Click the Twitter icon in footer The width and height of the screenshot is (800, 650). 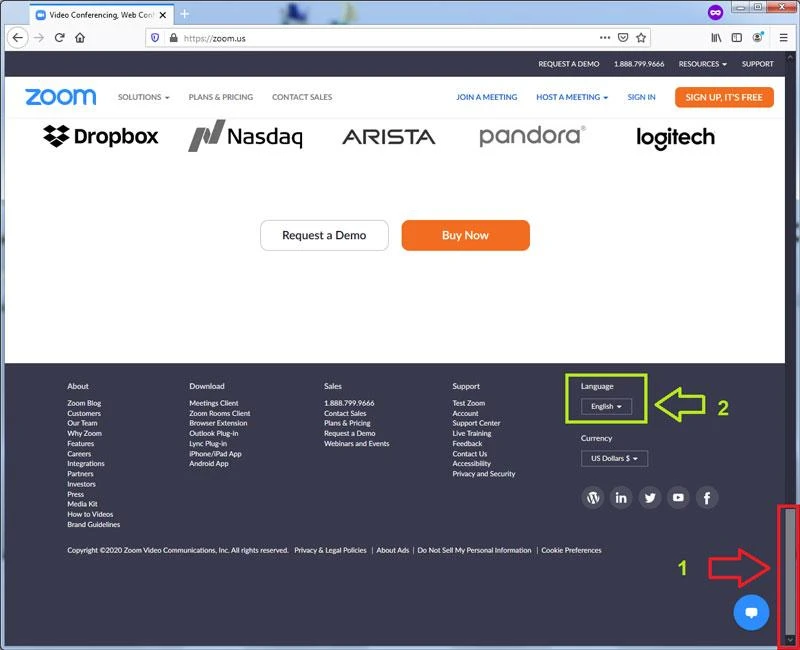[x=650, y=498]
